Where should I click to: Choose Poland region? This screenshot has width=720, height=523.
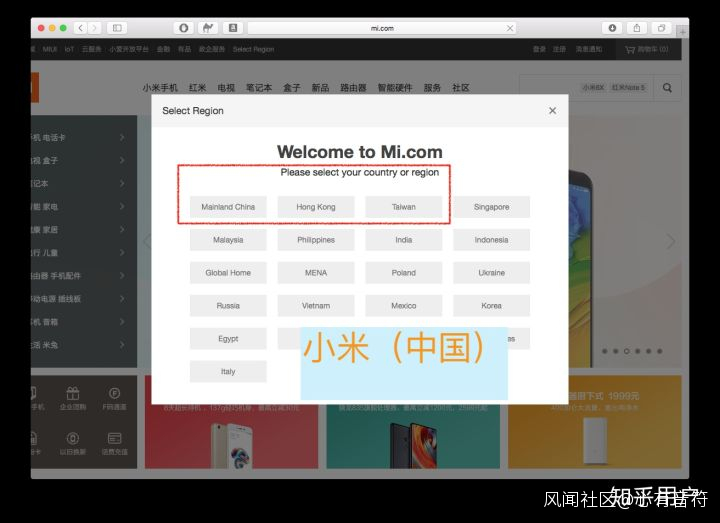coord(404,273)
